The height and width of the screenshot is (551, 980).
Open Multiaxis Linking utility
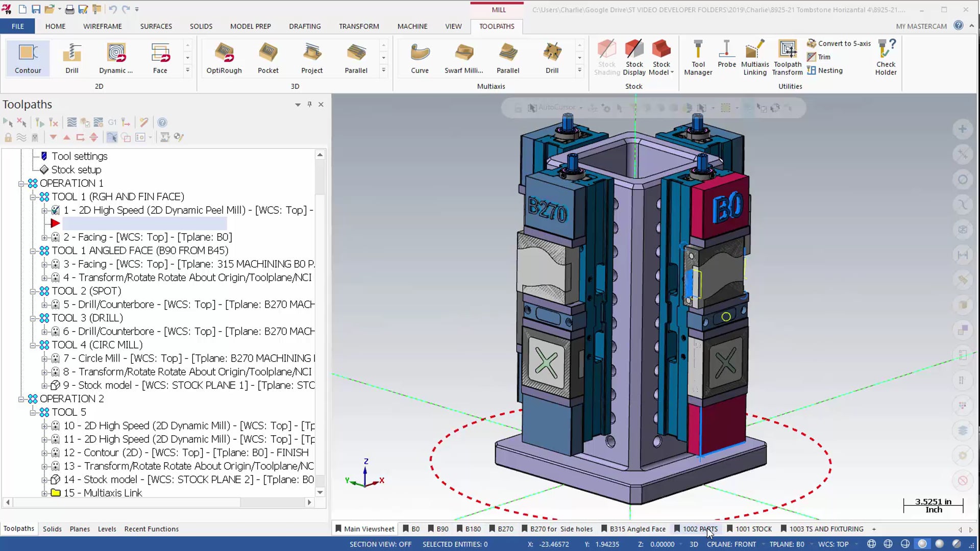tap(755, 58)
